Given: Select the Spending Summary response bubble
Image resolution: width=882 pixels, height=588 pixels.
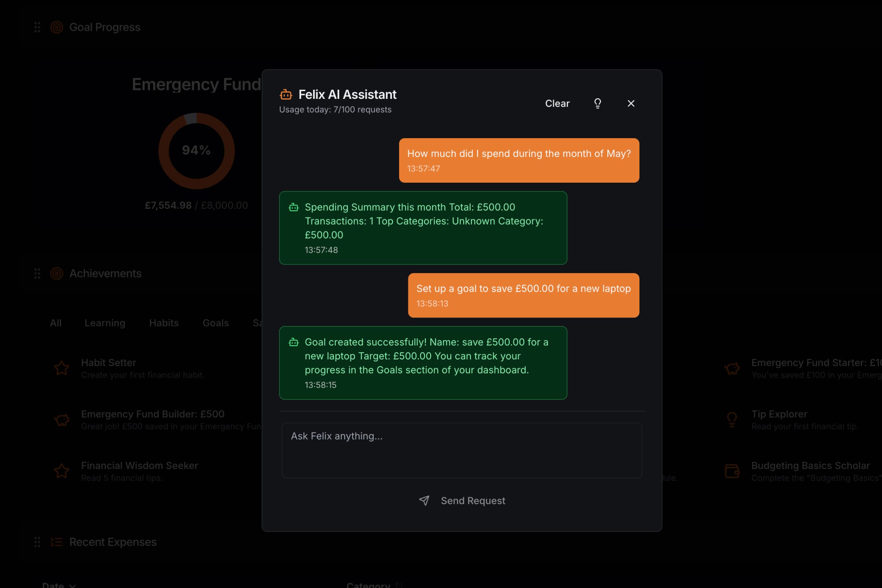Looking at the screenshot, I should tap(423, 228).
